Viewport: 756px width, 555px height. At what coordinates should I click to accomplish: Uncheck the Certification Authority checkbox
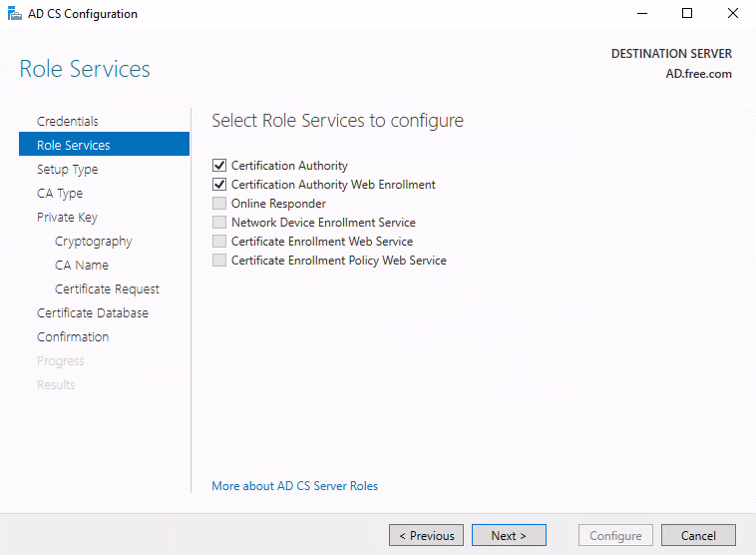click(219, 166)
